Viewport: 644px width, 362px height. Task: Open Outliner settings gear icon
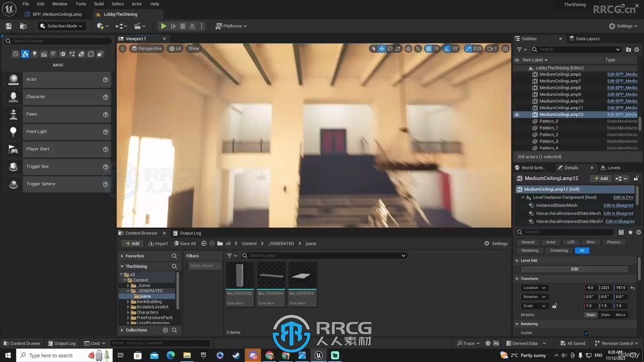coord(637,49)
